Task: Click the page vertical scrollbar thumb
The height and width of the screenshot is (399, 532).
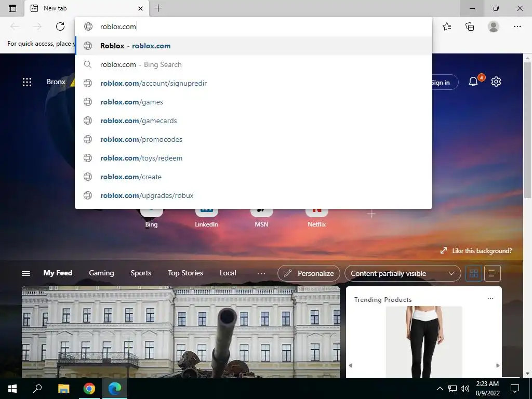Action: click(x=527, y=130)
